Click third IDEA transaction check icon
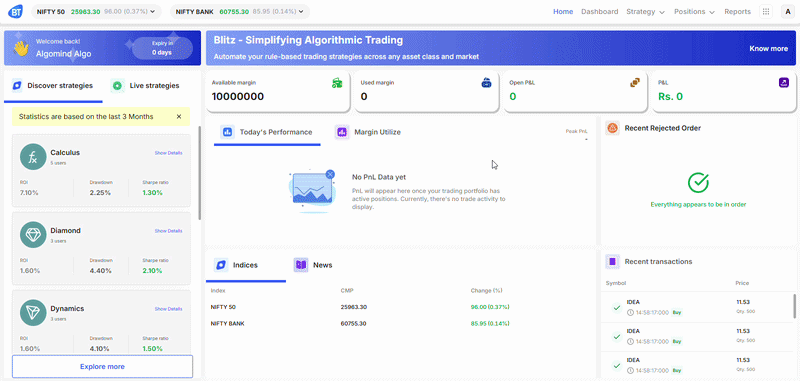 616,366
